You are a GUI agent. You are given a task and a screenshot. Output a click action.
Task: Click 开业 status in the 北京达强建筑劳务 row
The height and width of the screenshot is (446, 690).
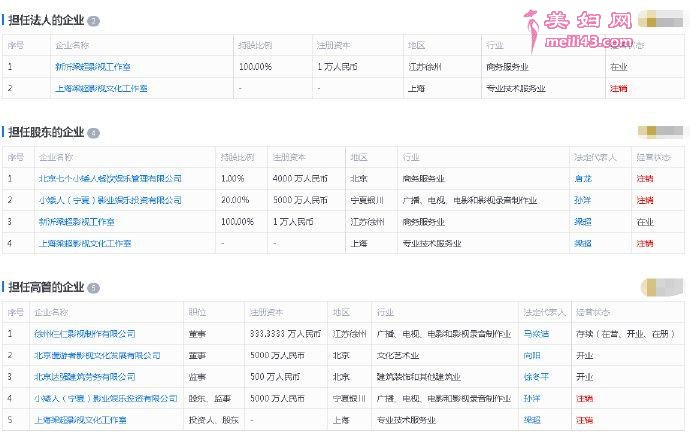(585, 377)
